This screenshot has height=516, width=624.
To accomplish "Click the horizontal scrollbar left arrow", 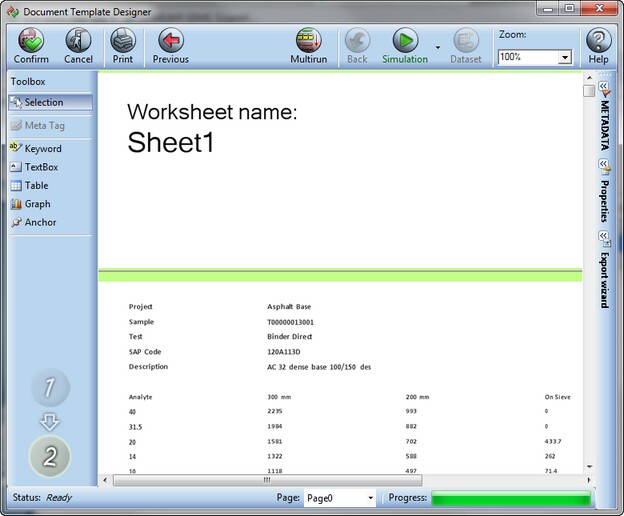I will (x=105, y=480).
